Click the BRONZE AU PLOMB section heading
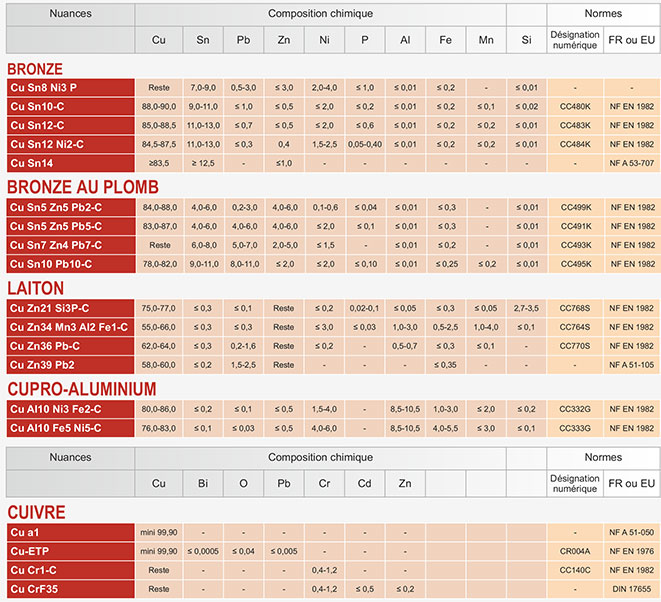 (83, 187)
